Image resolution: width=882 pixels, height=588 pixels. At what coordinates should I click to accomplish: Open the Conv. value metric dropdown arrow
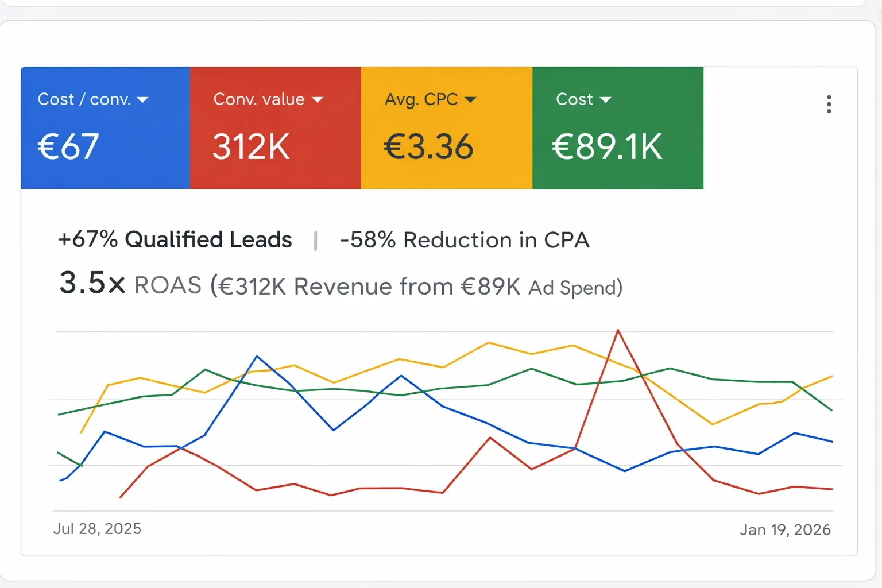click(318, 99)
